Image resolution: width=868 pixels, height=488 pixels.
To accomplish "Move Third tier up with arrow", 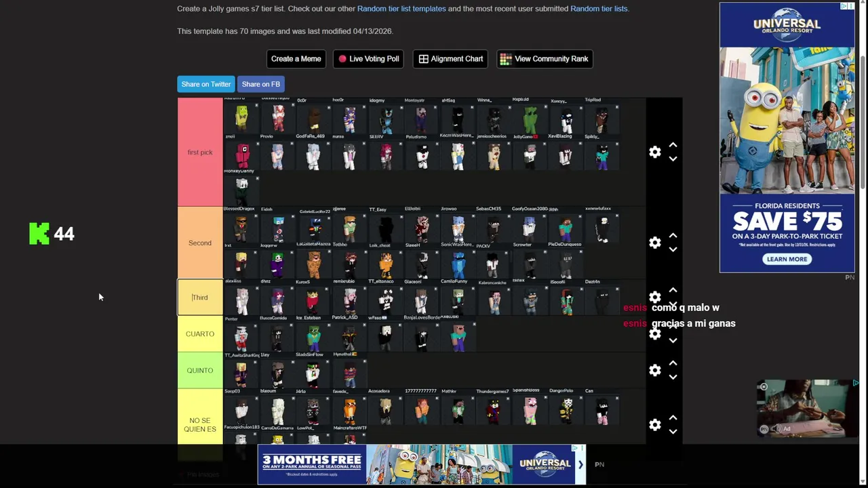I will (x=673, y=290).
